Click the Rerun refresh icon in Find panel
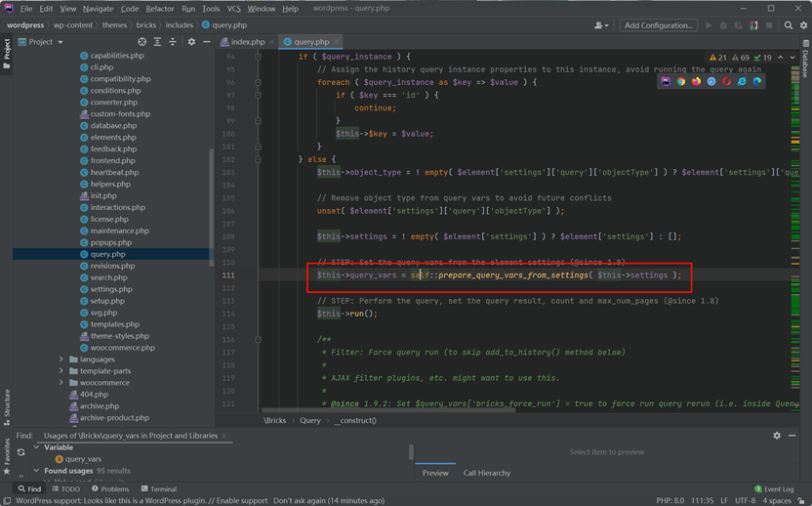812x506 pixels. tap(20, 452)
